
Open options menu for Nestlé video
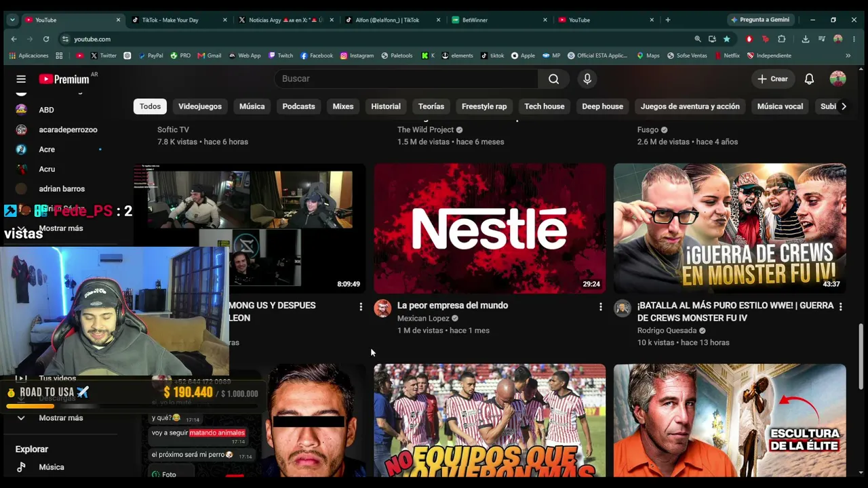click(600, 307)
